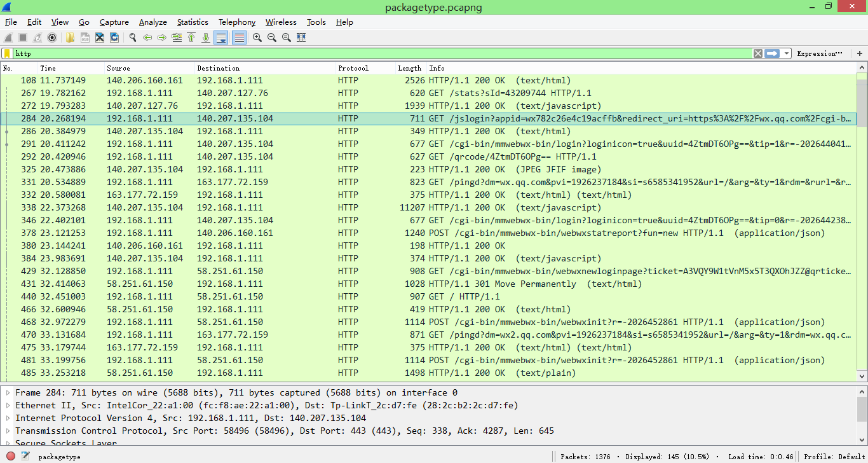Sort packets by Destination column header
The image size is (868, 463).
(x=265, y=68)
